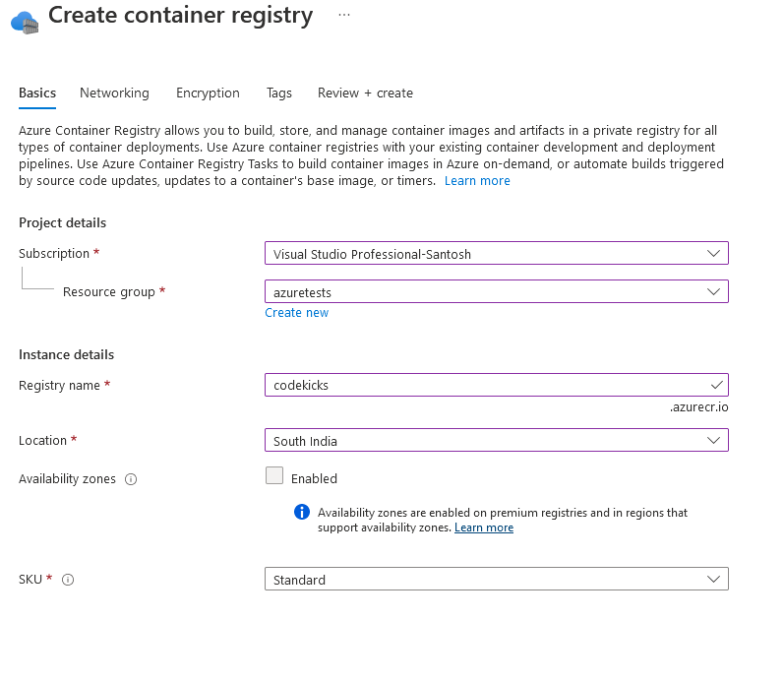The height and width of the screenshot is (682, 784).
Task: Click the SKU info icon
Action: tap(68, 580)
